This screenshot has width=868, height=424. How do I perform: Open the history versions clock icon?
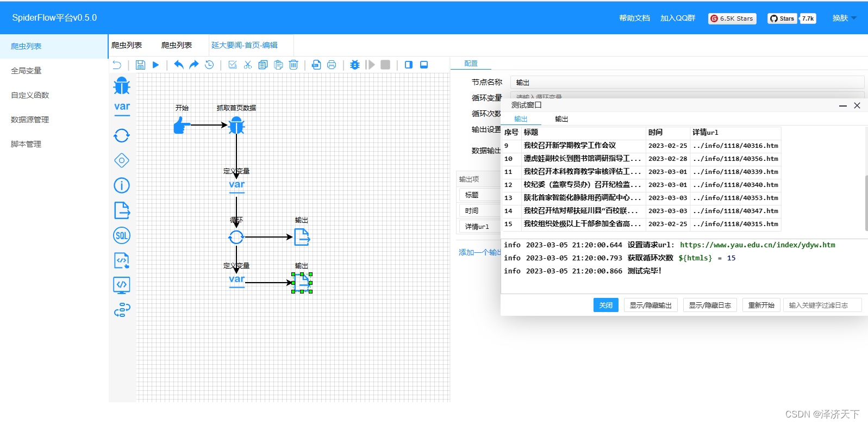click(209, 65)
